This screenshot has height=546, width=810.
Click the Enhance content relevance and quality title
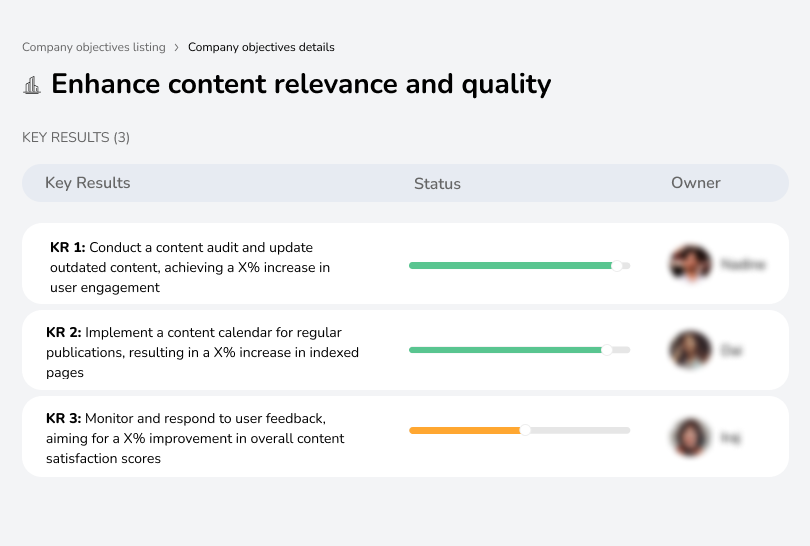tap(301, 84)
